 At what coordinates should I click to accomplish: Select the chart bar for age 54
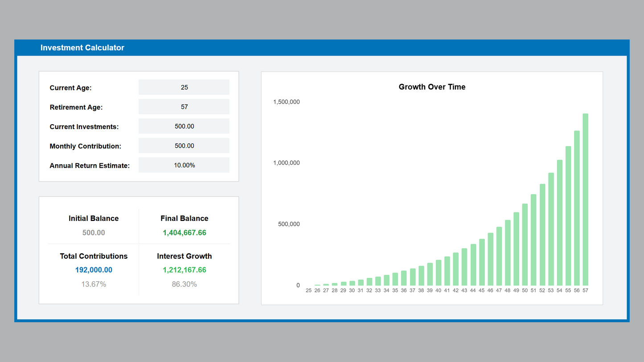point(559,223)
